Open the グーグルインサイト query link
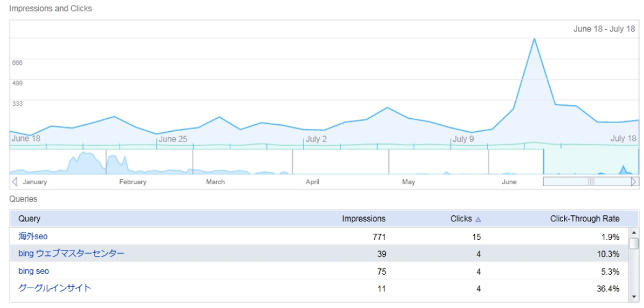 pos(54,288)
